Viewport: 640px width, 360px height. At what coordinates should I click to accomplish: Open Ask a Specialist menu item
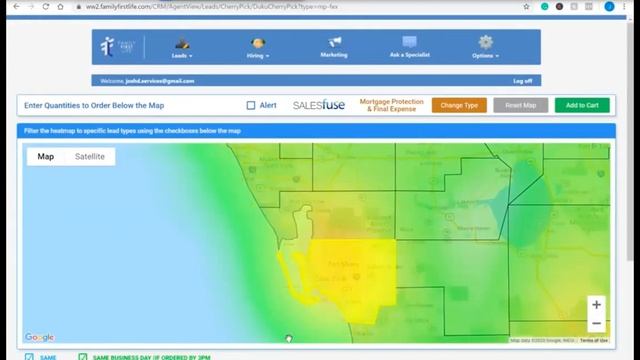click(x=410, y=55)
